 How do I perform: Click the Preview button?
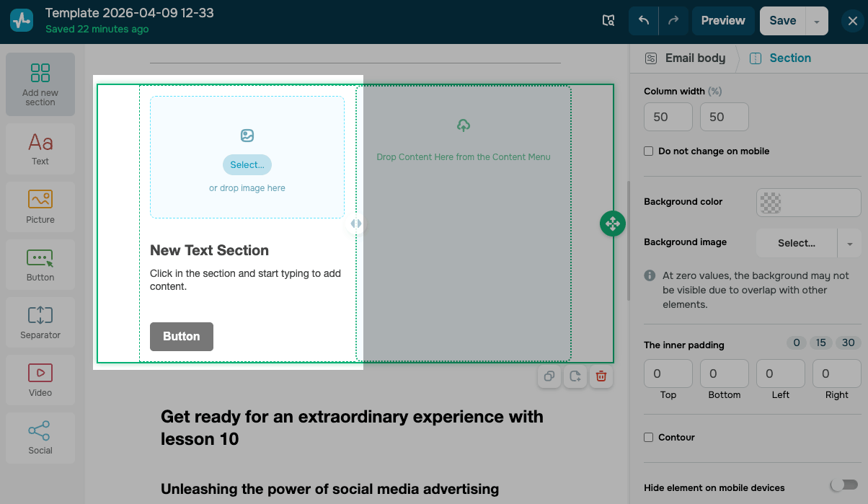pos(723,21)
